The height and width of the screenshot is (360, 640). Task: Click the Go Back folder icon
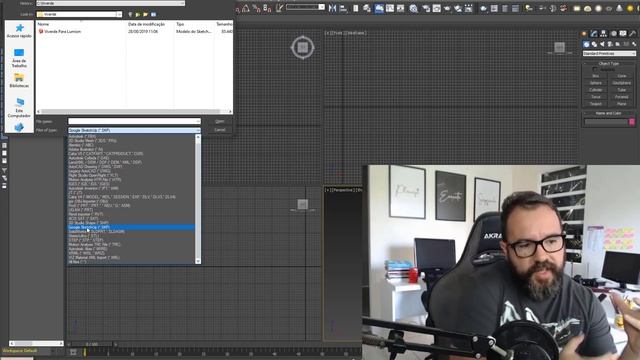click(x=130, y=14)
